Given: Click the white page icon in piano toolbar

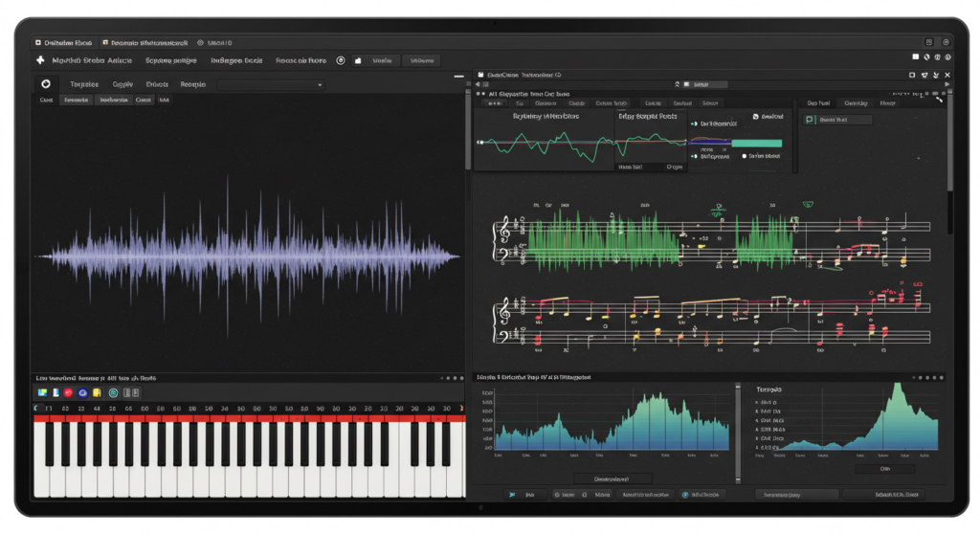Looking at the screenshot, I should tap(56, 392).
